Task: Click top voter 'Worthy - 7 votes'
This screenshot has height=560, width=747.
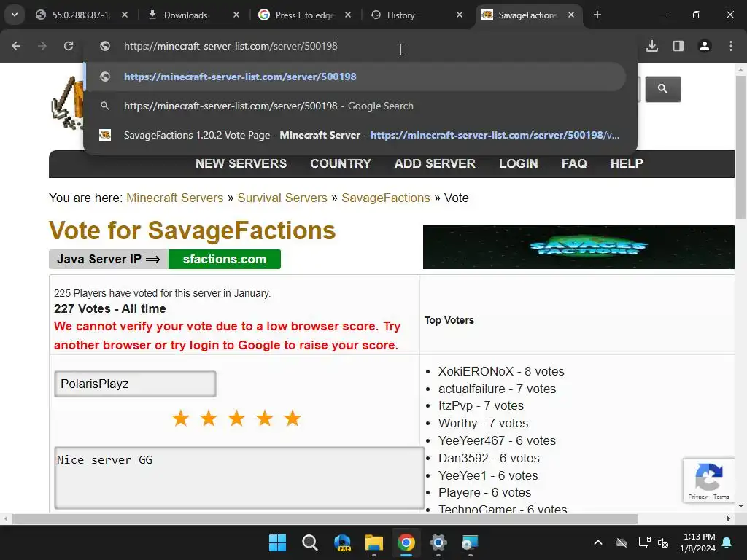Action: [483, 424]
